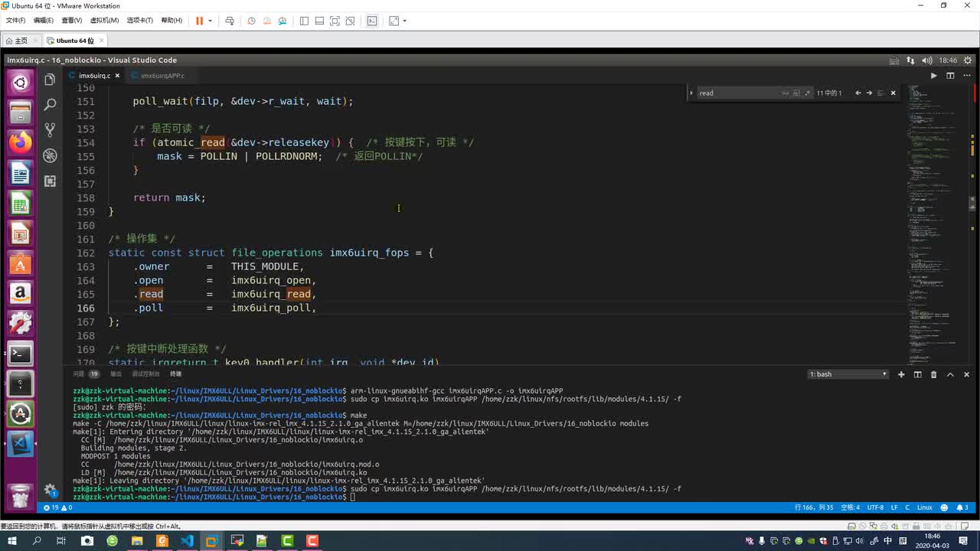Open Ubuntu Software Center from launcher
Screen dimensions: 980x551
[x=20, y=264]
